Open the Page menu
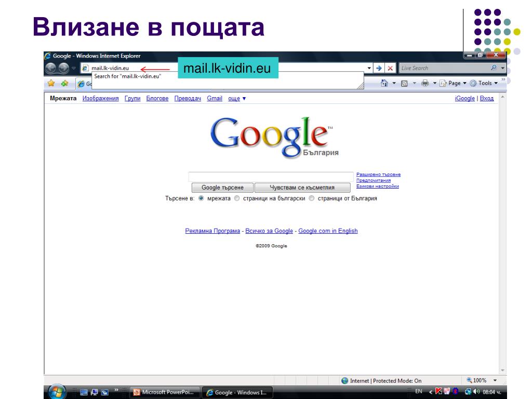The width and height of the screenshot is (532, 399). pyautogui.click(x=453, y=83)
